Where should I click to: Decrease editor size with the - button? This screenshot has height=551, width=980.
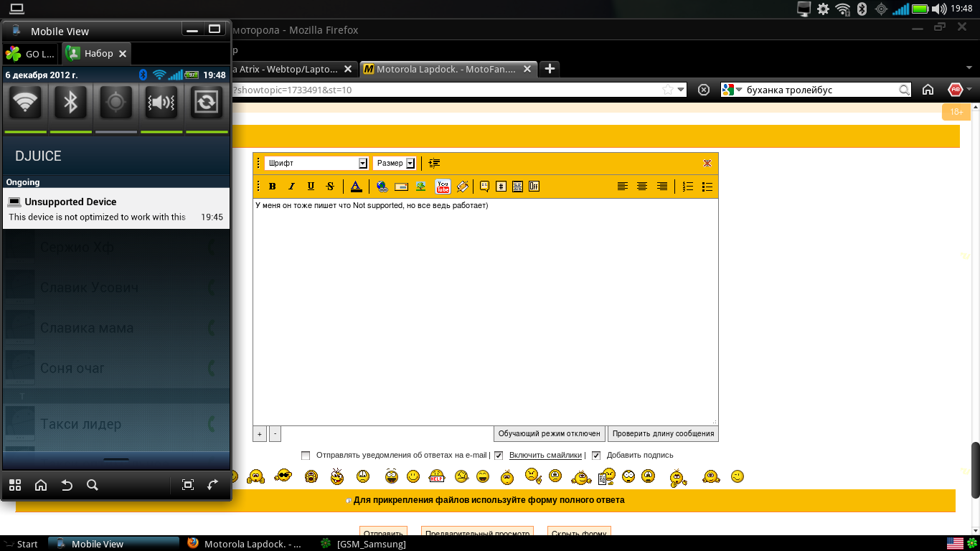click(x=275, y=433)
